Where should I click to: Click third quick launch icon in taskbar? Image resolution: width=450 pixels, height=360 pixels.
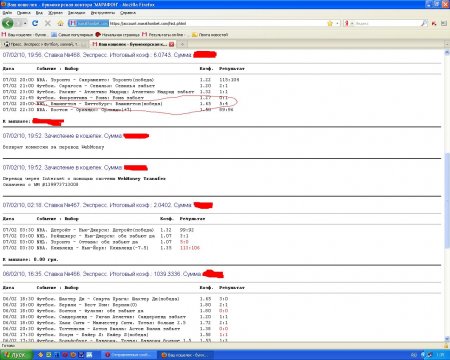click(57, 355)
